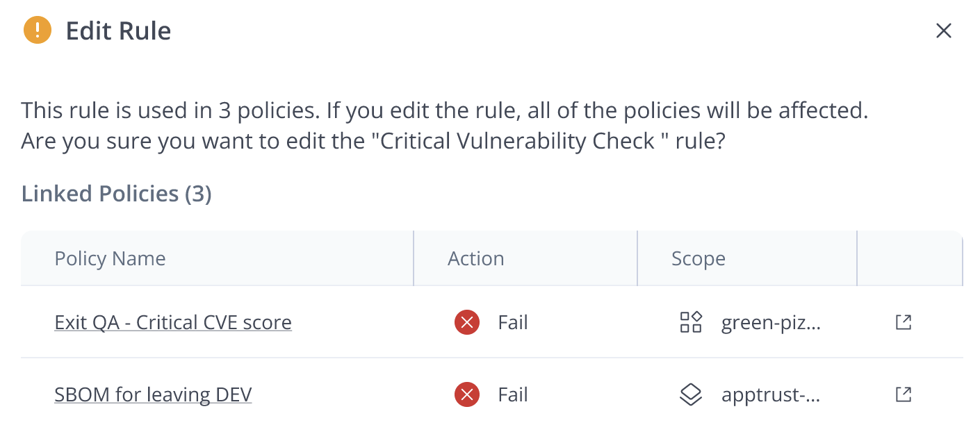Click the Linked Policies (3) heading
The image size is (980, 425).
(116, 193)
